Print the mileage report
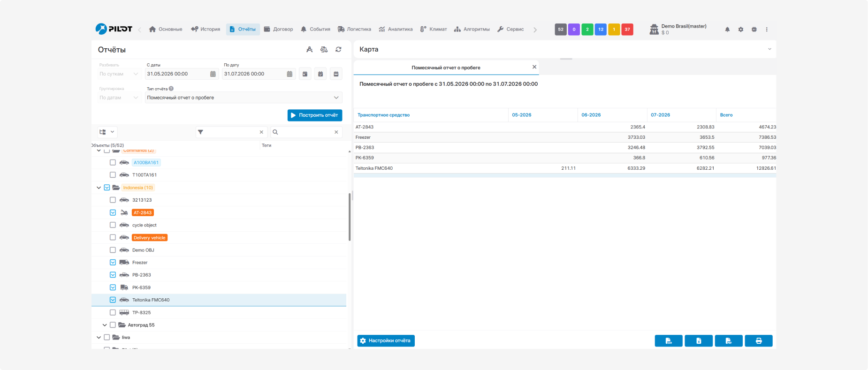868x370 pixels. pyautogui.click(x=759, y=341)
